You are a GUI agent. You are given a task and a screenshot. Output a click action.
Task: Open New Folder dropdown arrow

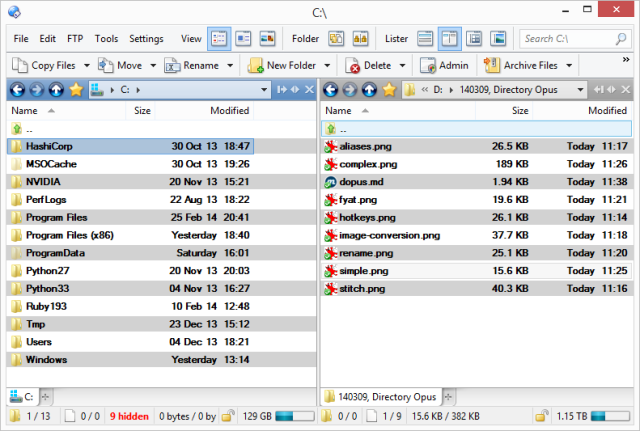coord(327,66)
